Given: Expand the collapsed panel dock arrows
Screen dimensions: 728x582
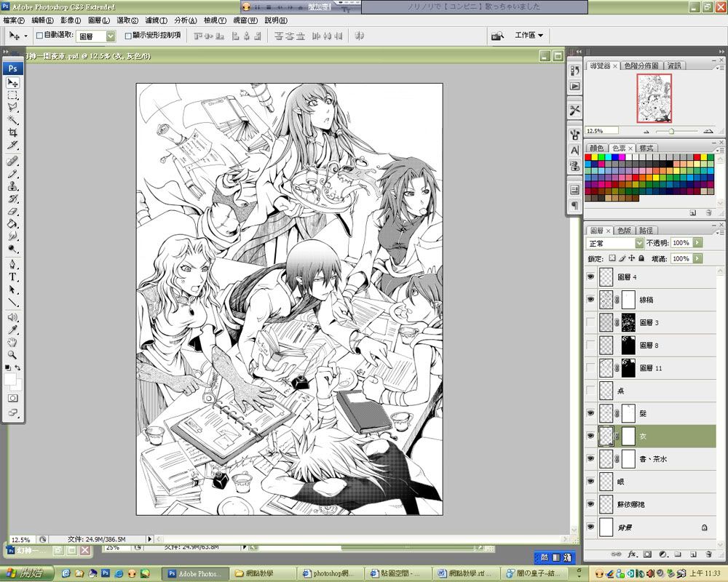Looking at the screenshot, I should [x=579, y=52].
